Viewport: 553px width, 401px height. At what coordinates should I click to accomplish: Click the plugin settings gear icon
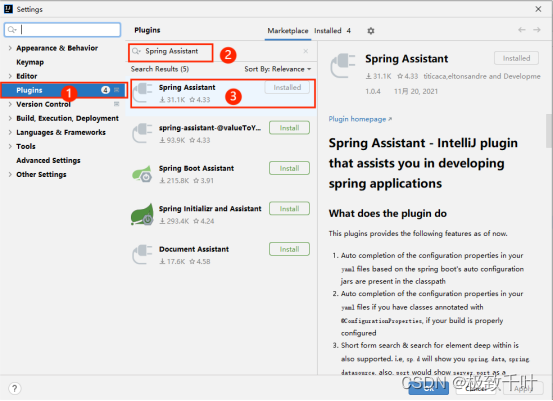click(370, 31)
